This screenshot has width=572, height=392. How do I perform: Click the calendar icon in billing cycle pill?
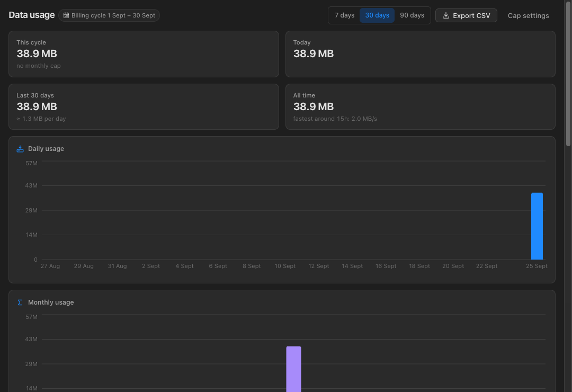(x=66, y=15)
